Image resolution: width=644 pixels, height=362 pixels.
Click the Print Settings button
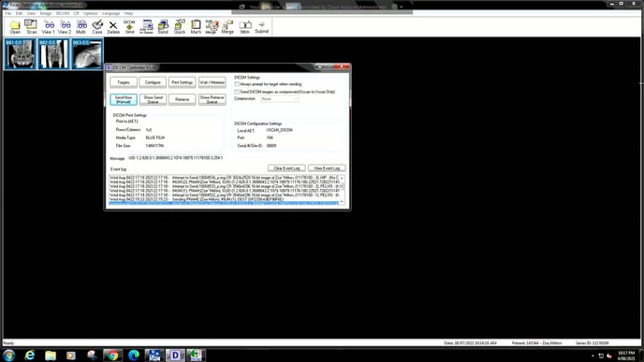pyautogui.click(x=182, y=82)
